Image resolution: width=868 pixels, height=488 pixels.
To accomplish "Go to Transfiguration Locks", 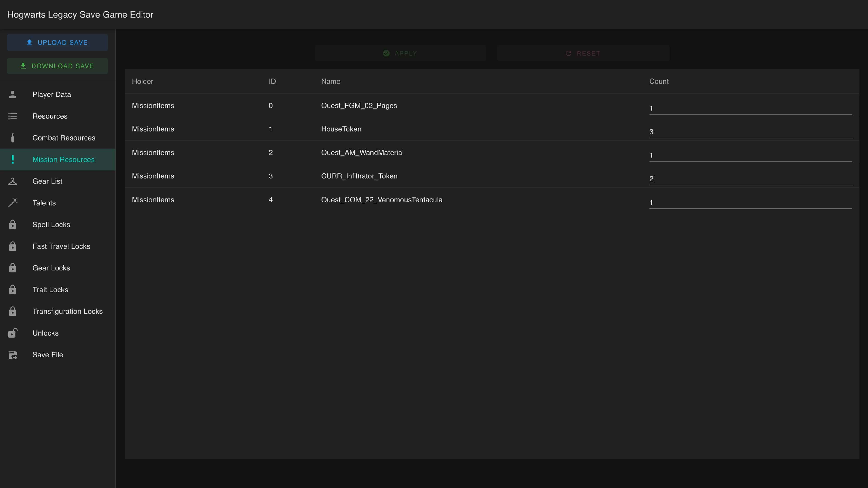I will (x=58, y=311).
